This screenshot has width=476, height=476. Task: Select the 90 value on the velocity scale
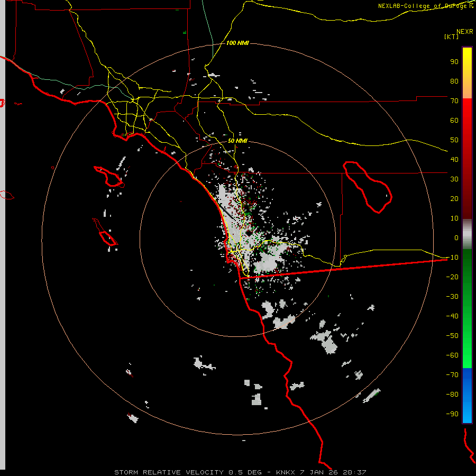(454, 62)
